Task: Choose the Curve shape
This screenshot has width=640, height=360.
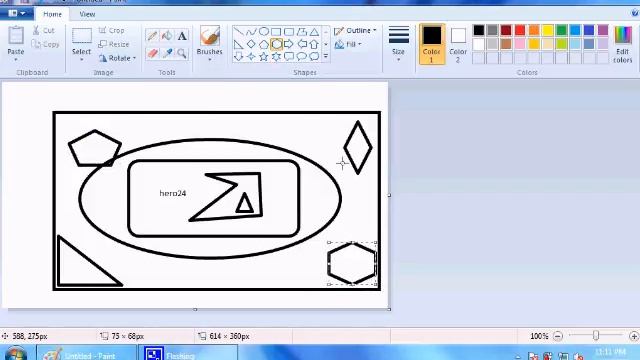Action: pos(251,32)
